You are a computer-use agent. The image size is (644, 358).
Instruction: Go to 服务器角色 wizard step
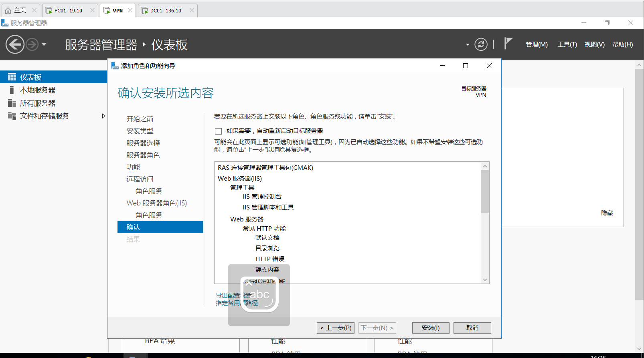(143, 155)
